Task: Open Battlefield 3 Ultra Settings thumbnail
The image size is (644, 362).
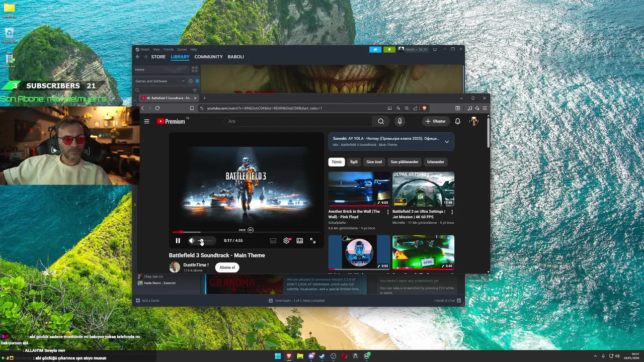Action: (423, 189)
